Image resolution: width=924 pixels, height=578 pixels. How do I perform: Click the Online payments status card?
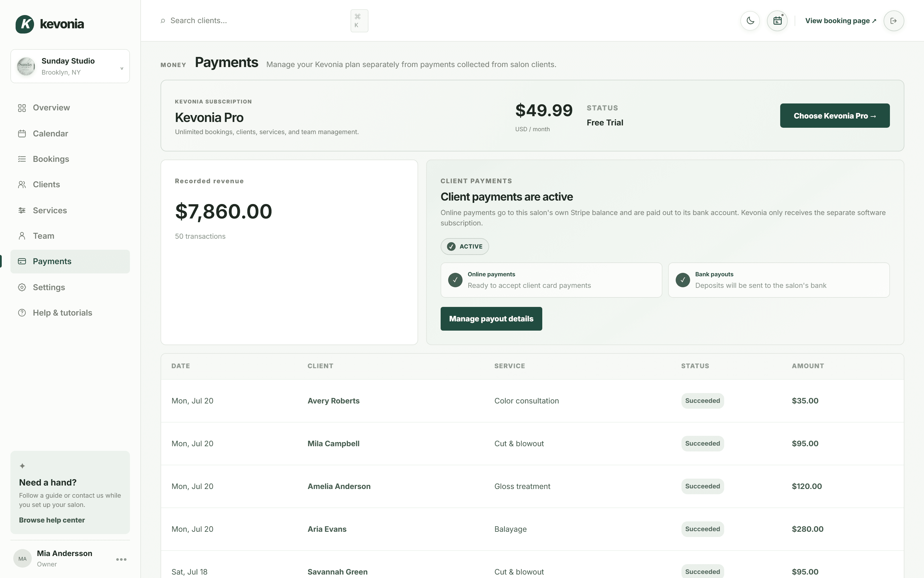(x=551, y=280)
